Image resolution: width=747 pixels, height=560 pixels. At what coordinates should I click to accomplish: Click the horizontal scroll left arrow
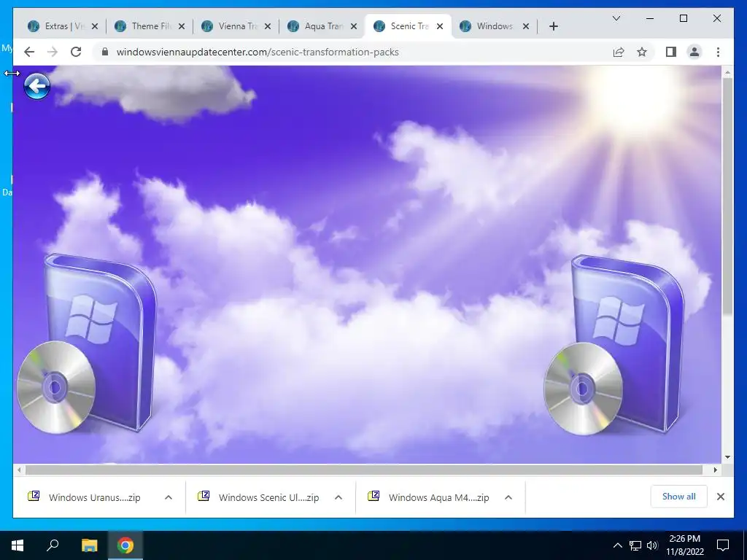pyautogui.click(x=19, y=470)
